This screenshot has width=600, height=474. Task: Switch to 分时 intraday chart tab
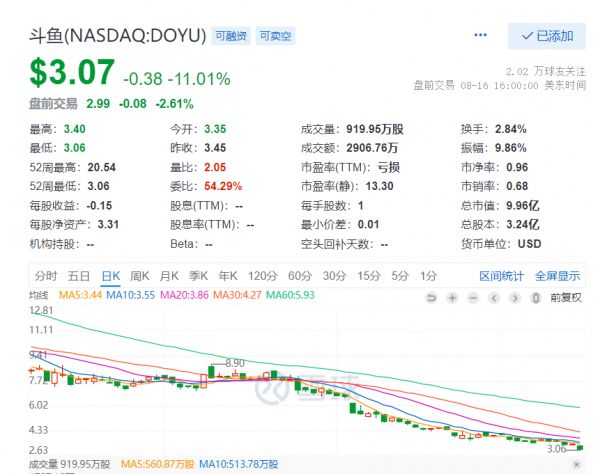click(x=46, y=275)
